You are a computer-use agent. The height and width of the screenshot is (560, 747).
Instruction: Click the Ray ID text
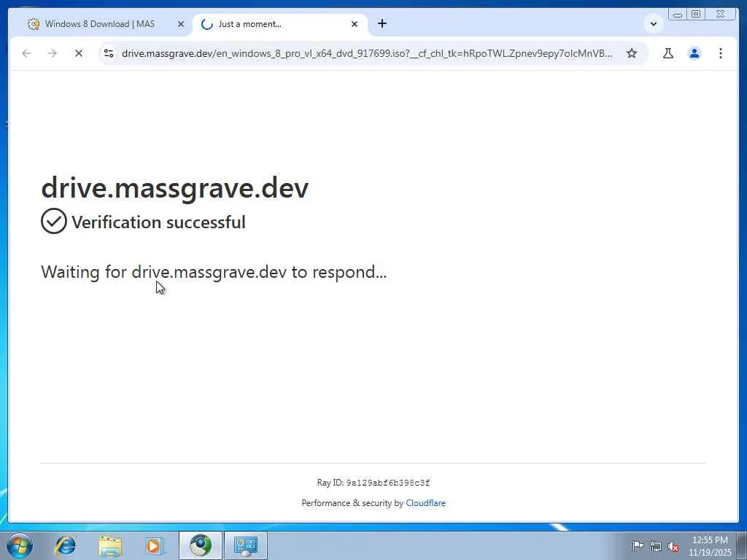373,483
